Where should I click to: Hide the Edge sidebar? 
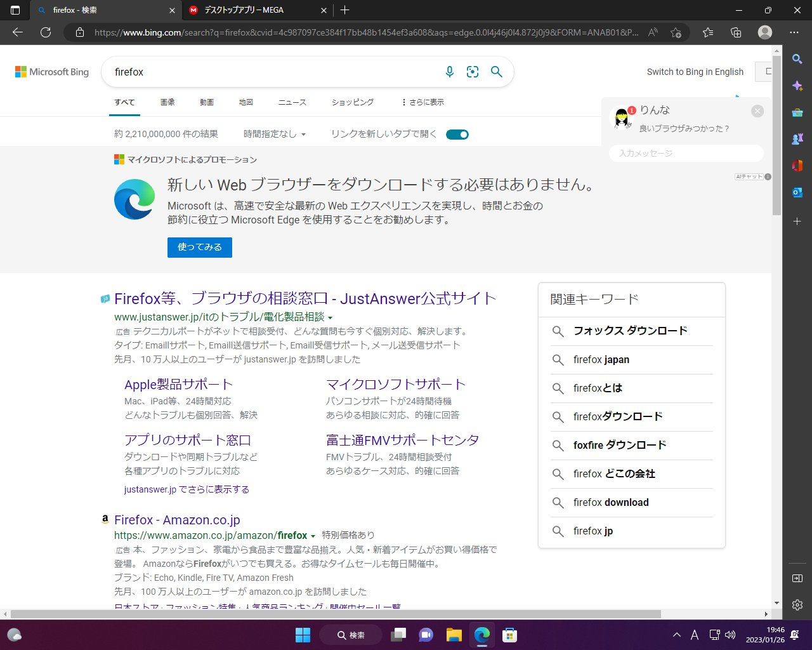[797, 578]
